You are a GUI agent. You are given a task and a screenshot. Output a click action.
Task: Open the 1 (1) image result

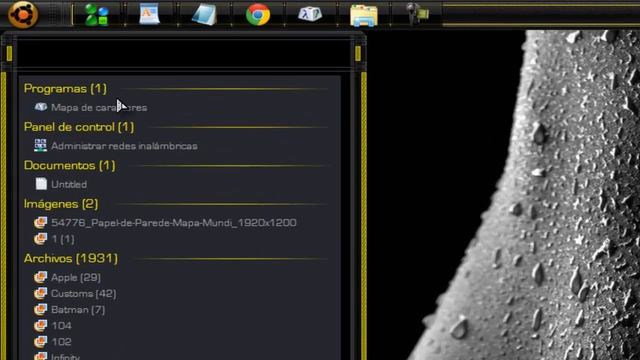pos(63,239)
